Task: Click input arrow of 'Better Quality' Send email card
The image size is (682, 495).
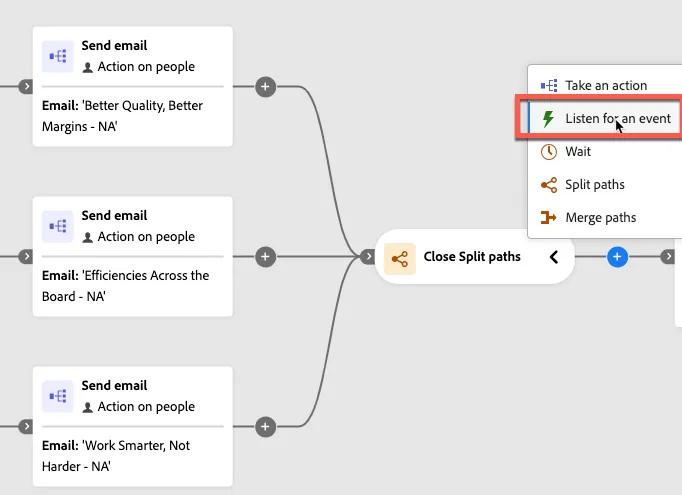Action: pyautogui.click(x=26, y=87)
